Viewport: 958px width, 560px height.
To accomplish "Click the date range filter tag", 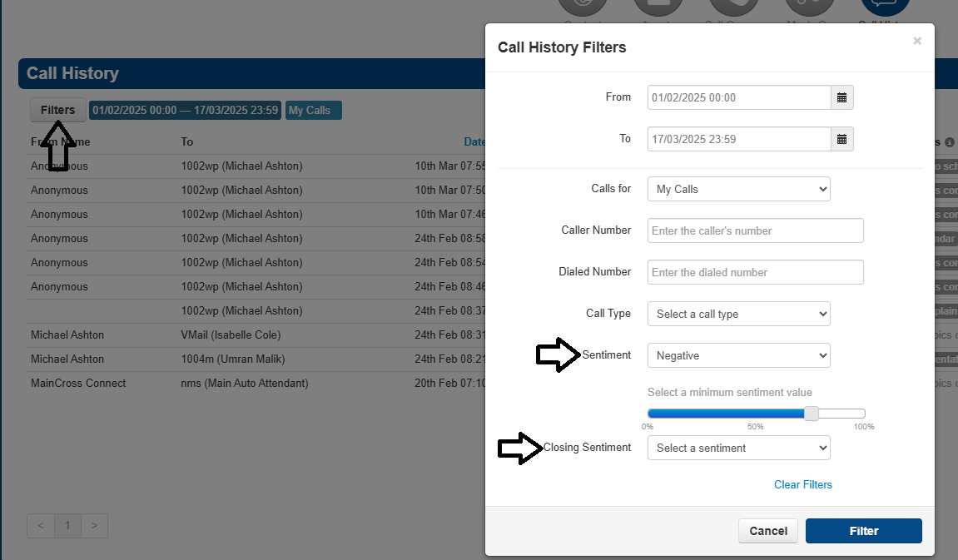I will pyautogui.click(x=185, y=111).
